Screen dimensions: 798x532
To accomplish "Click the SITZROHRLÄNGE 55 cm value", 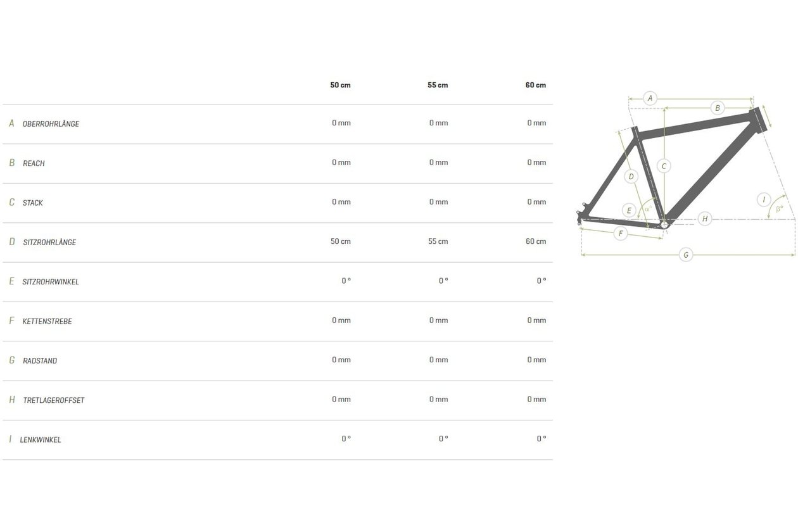I will pyautogui.click(x=438, y=241).
